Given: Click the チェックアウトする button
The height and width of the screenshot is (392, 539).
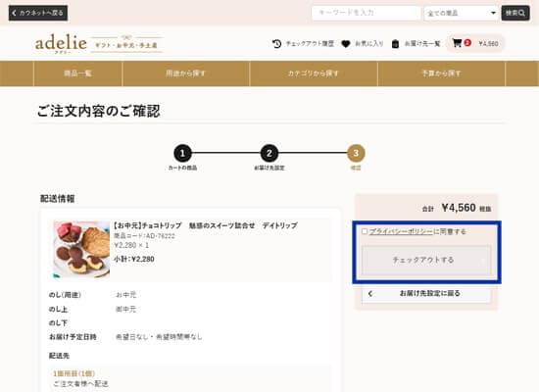Looking at the screenshot, I should 426,260.
